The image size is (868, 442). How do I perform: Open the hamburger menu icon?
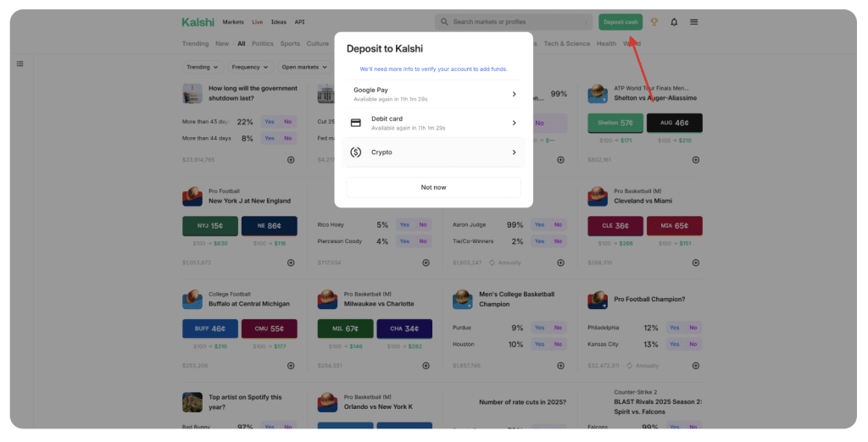pos(693,22)
